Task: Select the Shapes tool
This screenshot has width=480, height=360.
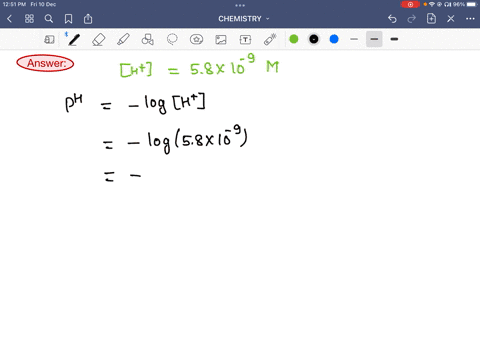Action: pyautogui.click(x=148, y=39)
